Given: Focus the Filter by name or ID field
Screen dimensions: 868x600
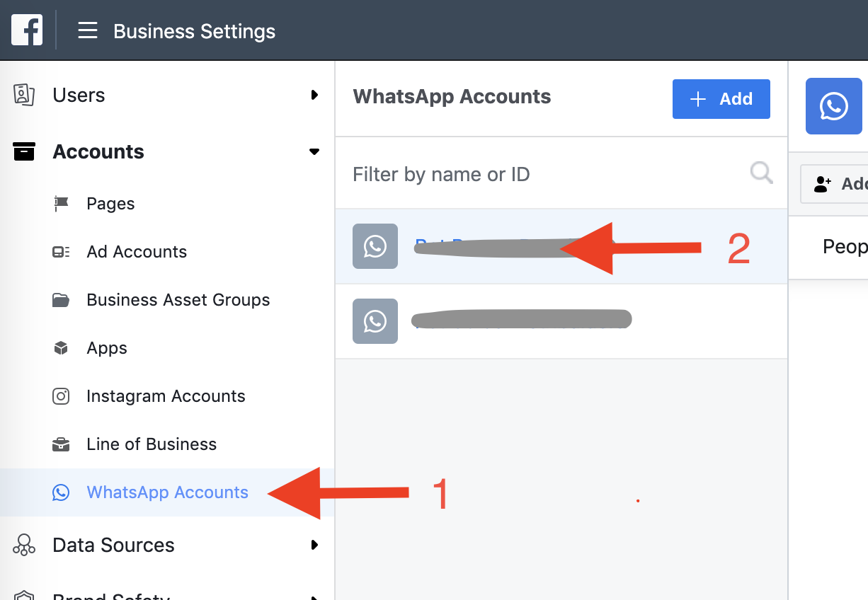Looking at the screenshot, I should point(561,173).
